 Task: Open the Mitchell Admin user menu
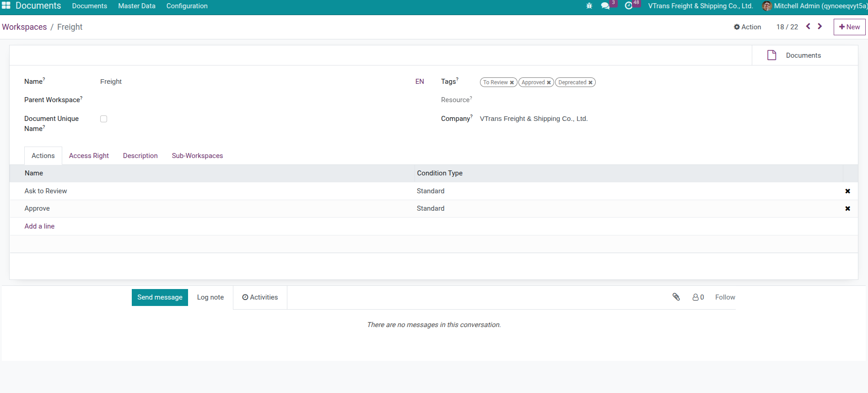814,6
